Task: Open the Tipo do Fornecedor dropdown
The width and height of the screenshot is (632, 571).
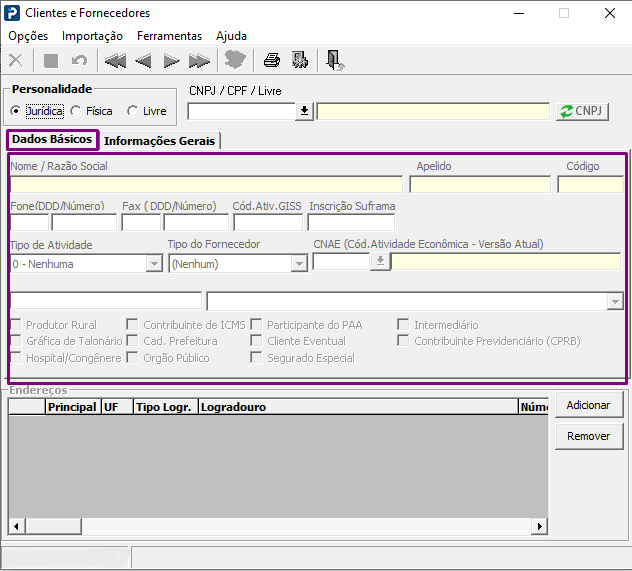Action: coord(298,264)
